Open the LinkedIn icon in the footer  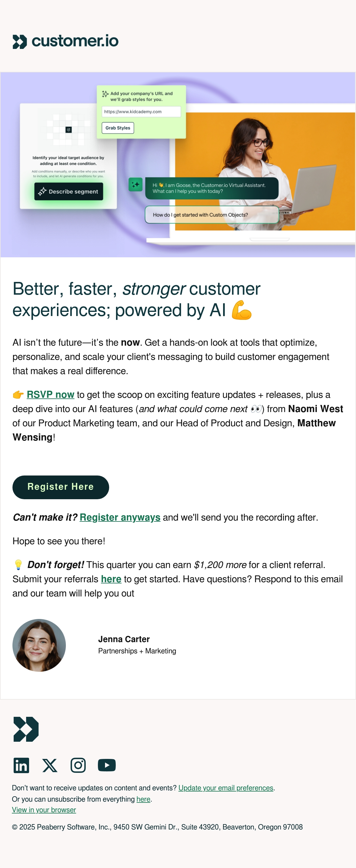(21, 765)
